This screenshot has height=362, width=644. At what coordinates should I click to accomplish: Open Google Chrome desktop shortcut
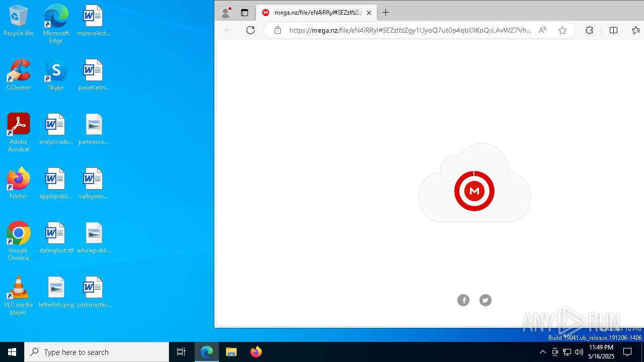click(x=19, y=241)
